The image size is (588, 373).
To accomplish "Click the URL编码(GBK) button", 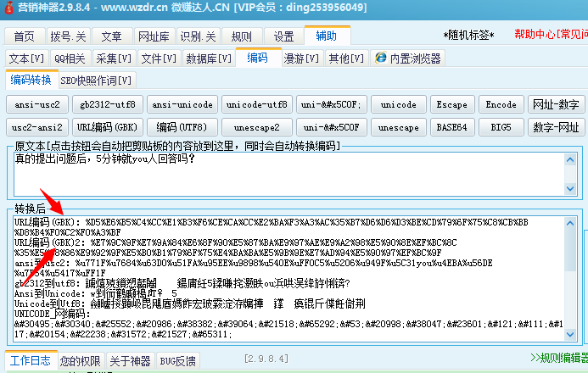I will [x=108, y=127].
